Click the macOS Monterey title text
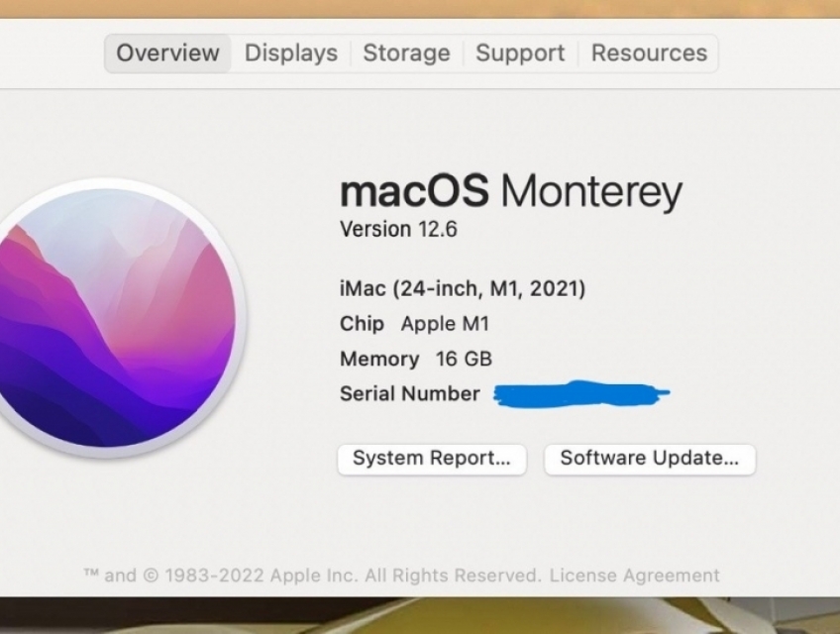This screenshot has width=840, height=634. (x=511, y=191)
